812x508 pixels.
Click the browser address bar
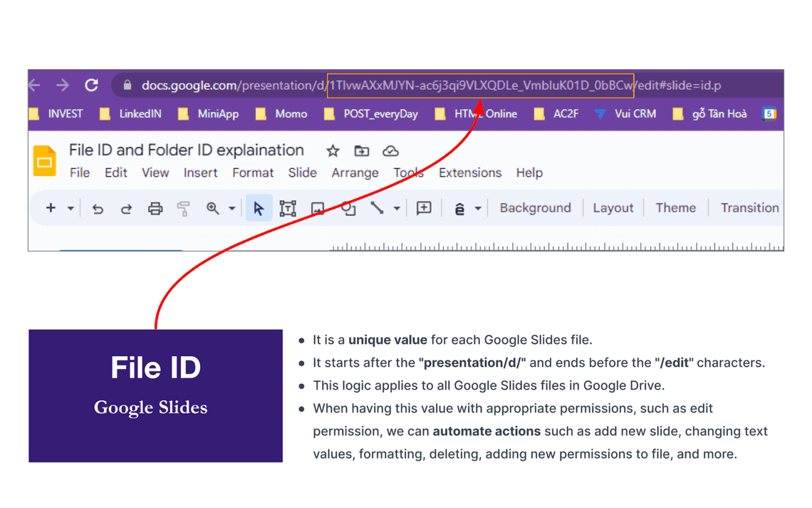tap(427, 85)
